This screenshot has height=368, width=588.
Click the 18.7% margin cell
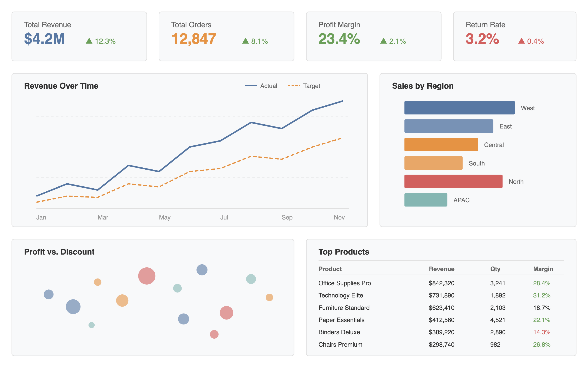coord(542,308)
